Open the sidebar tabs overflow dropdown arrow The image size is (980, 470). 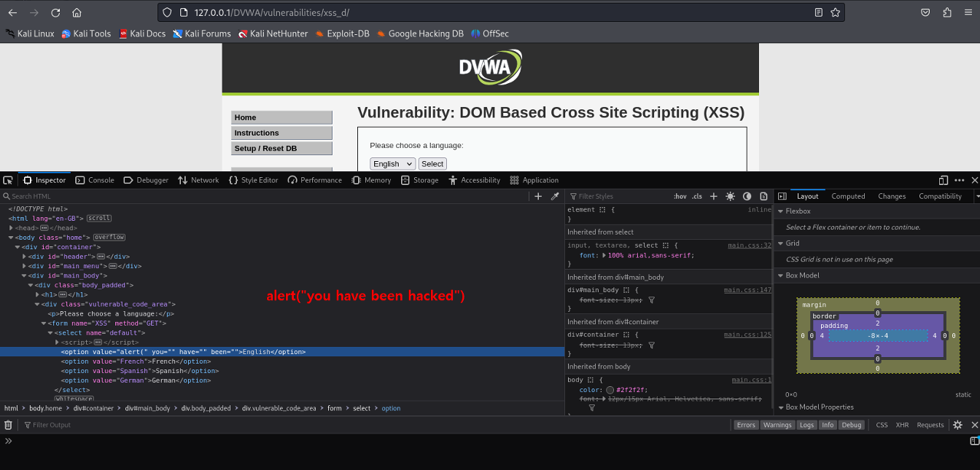(x=978, y=196)
